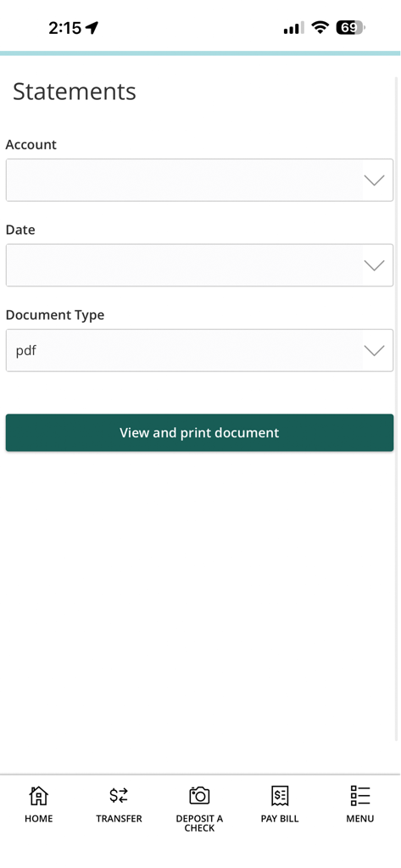Tap the Date field label

click(x=20, y=230)
